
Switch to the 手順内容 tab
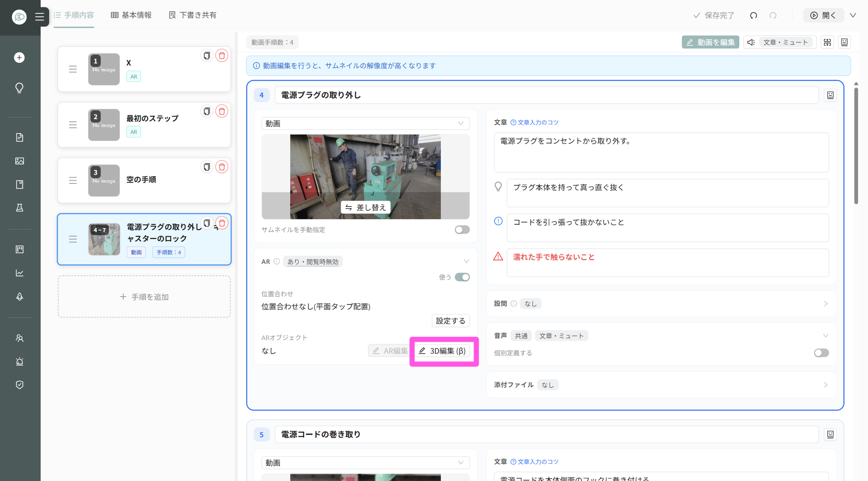point(74,15)
